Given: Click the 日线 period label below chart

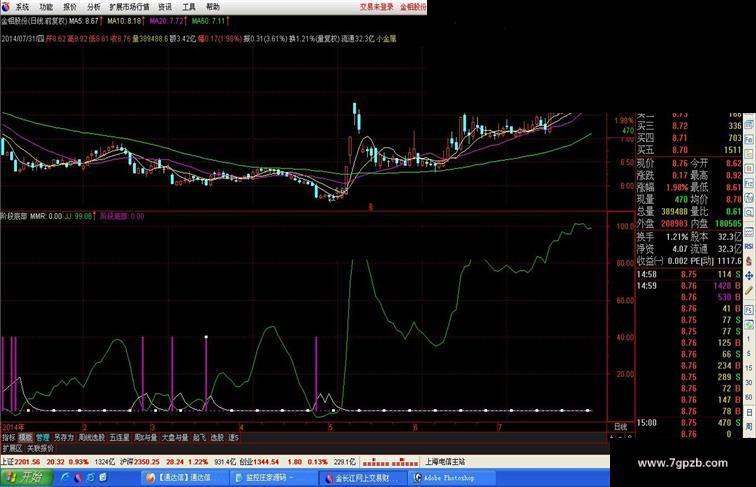Looking at the screenshot, I should click(620, 427).
